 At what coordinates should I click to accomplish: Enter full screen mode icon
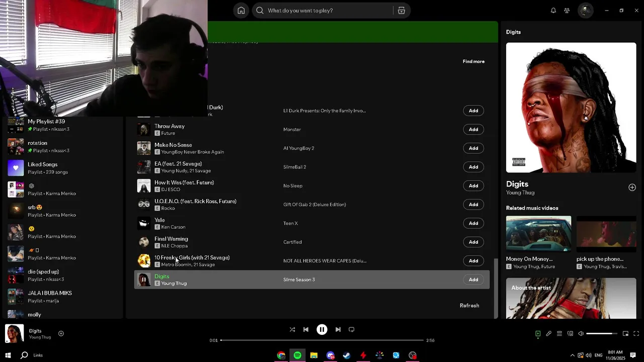coord(636,334)
